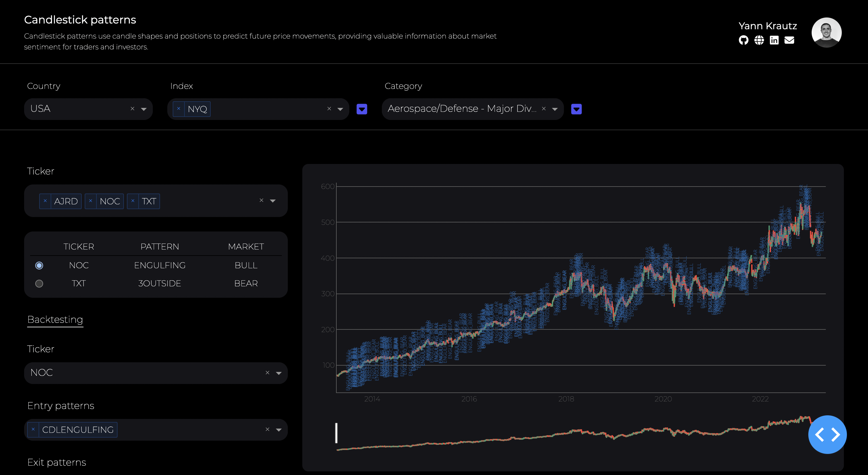Click the BULL market cell
The width and height of the screenshot is (868, 475).
tap(246, 266)
